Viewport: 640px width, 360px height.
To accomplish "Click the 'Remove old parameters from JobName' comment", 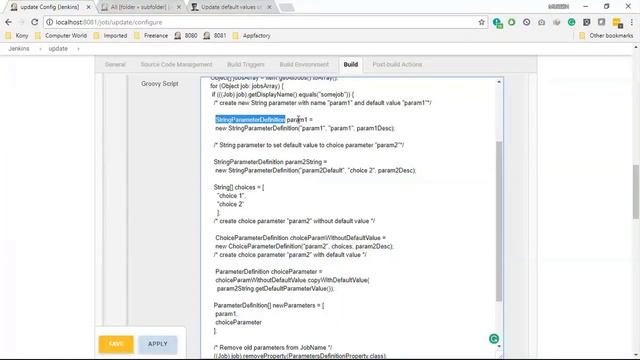I will [x=273, y=348].
